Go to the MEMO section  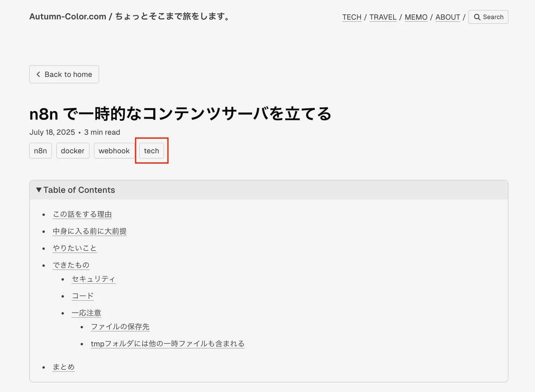click(416, 17)
